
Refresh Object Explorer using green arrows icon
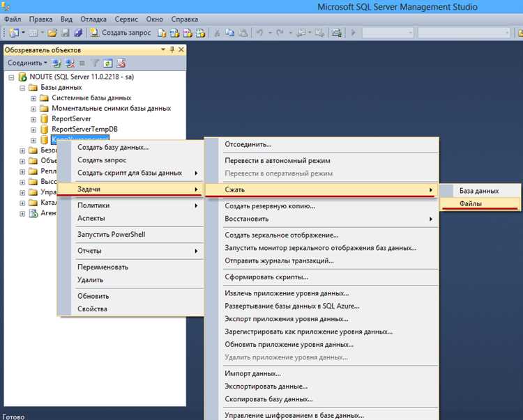pyautogui.click(x=108, y=63)
